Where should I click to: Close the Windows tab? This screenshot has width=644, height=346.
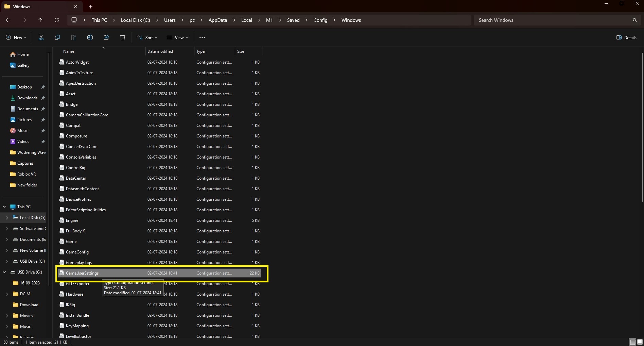click(x=75, y=6)
